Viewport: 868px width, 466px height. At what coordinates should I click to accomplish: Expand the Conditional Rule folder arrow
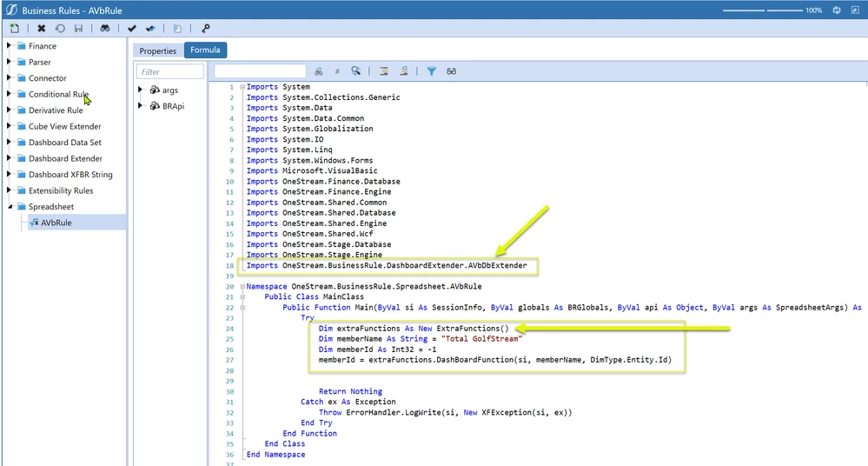pyautogui.click(x=9, y=94)
